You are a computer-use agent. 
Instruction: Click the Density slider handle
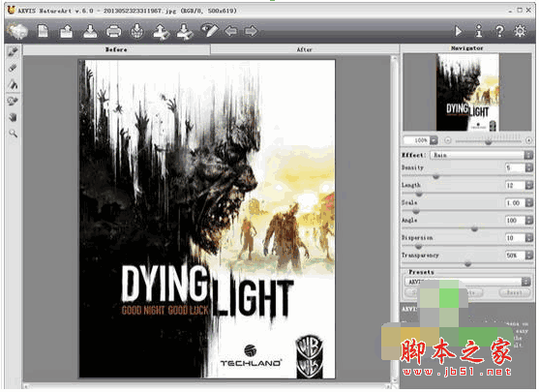(x=436, y=177)
